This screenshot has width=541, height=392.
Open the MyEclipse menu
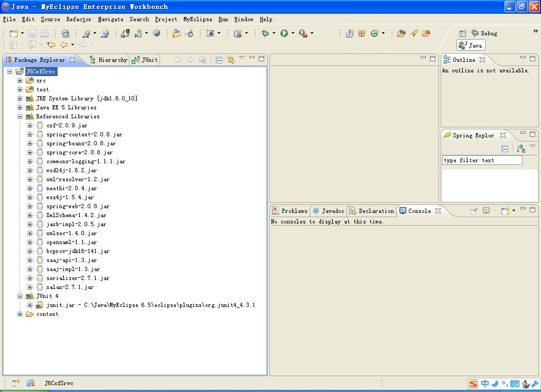click(x=198, y=20)
